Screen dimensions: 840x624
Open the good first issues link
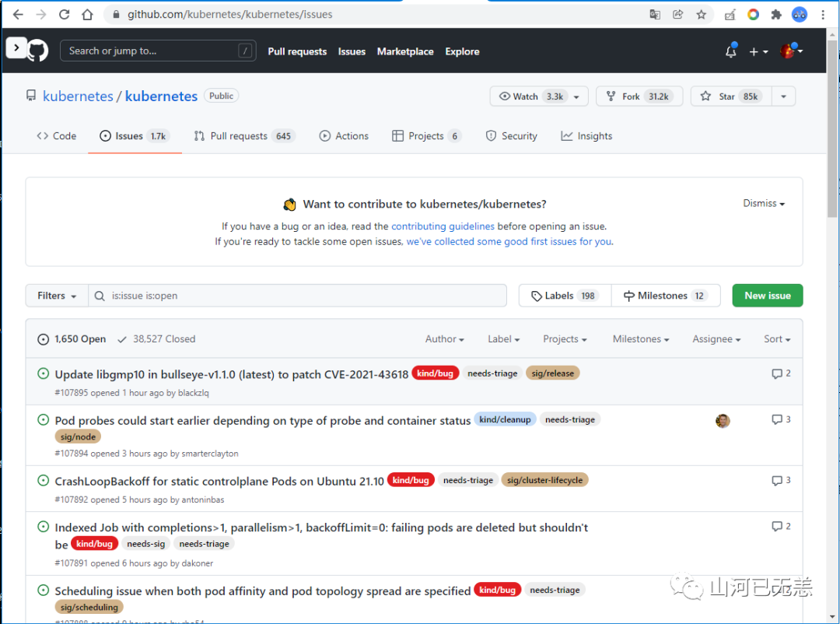click(x=509, y=241)
